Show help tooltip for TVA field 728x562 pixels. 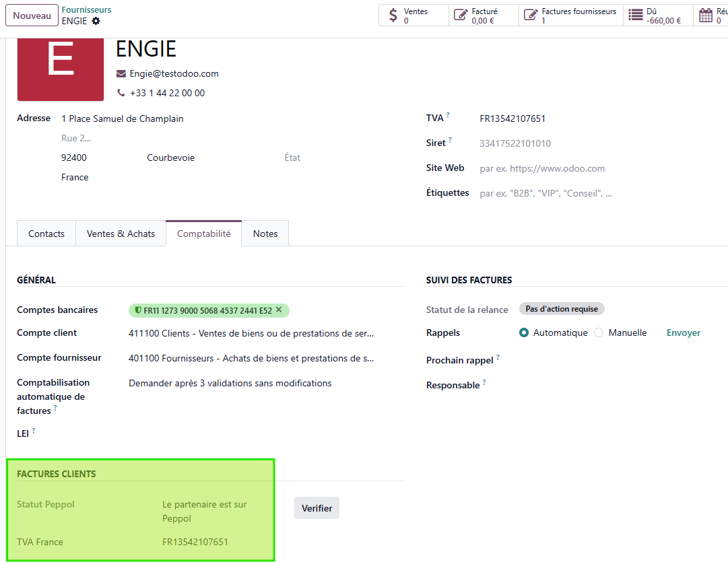448,114
